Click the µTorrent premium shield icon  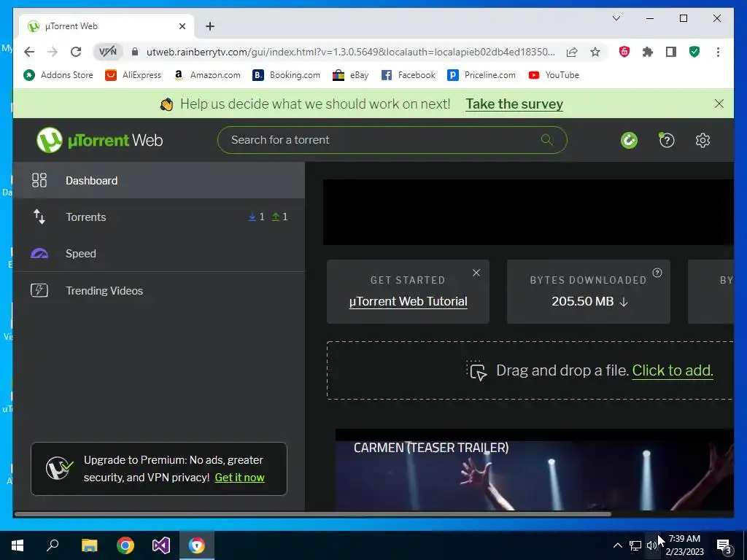pyautogui.click(x=59, y=469)
